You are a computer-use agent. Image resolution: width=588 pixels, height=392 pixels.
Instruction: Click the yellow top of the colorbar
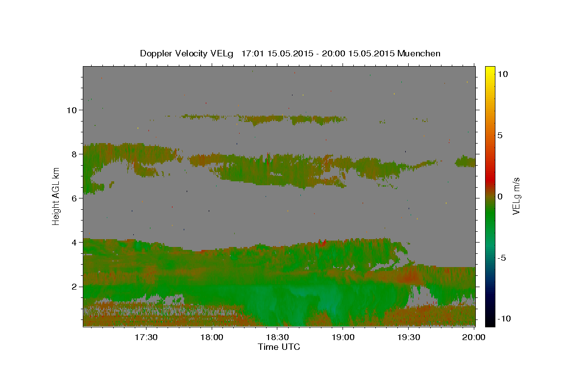[x=490, y=70]
